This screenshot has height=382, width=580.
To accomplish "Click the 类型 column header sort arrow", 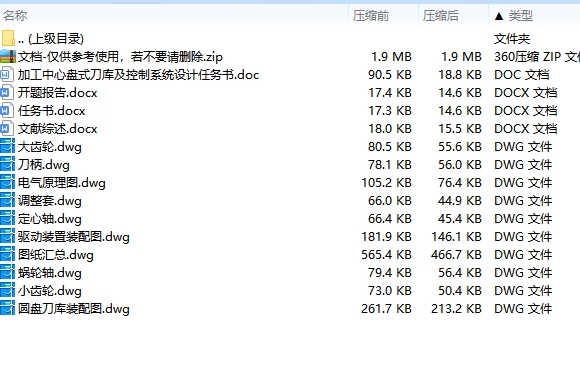I will pos(499,16).
